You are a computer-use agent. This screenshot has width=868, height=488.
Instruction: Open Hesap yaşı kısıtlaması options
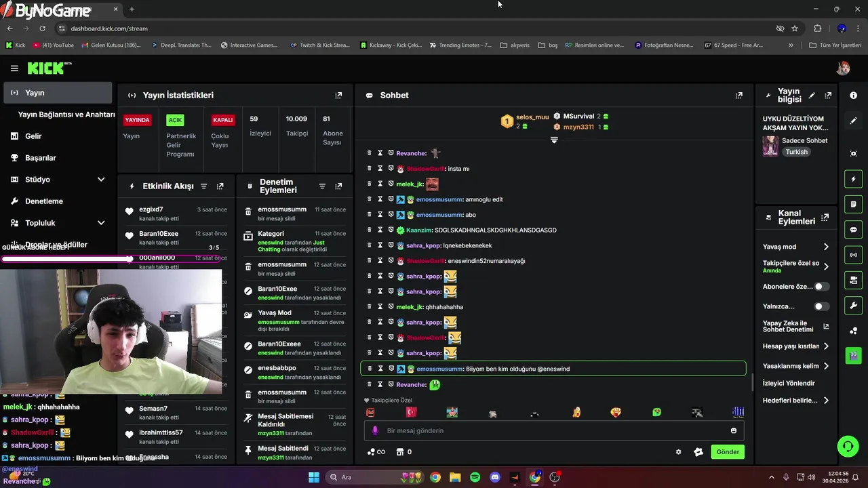[x=796, y=346]
